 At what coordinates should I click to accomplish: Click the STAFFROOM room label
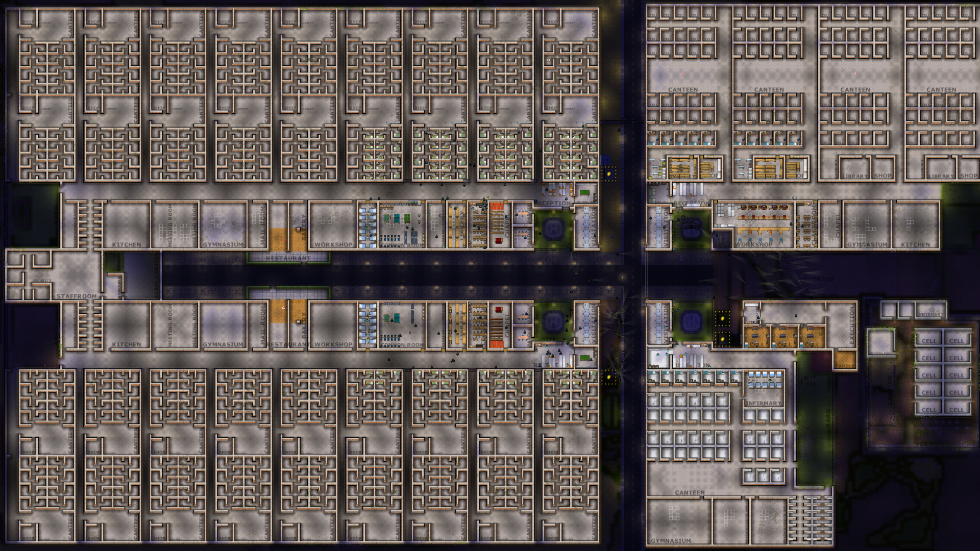pos(77,296)
